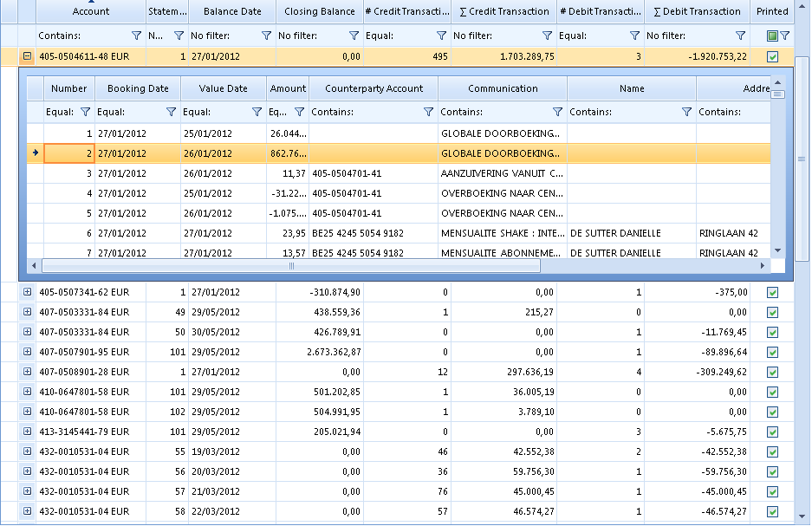Collapse the 405-0504611-48 EUR account row
Screen dimensions: 812x526
[x=27, y=56]
